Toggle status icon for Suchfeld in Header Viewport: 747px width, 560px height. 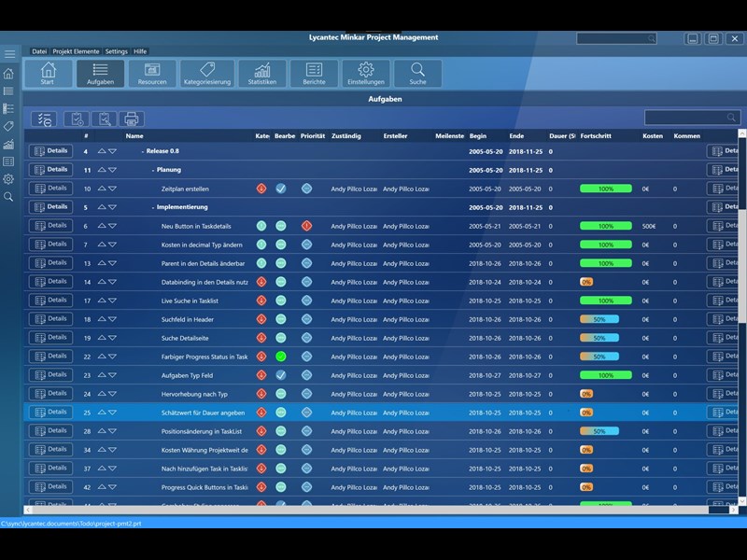coord(281,319)
